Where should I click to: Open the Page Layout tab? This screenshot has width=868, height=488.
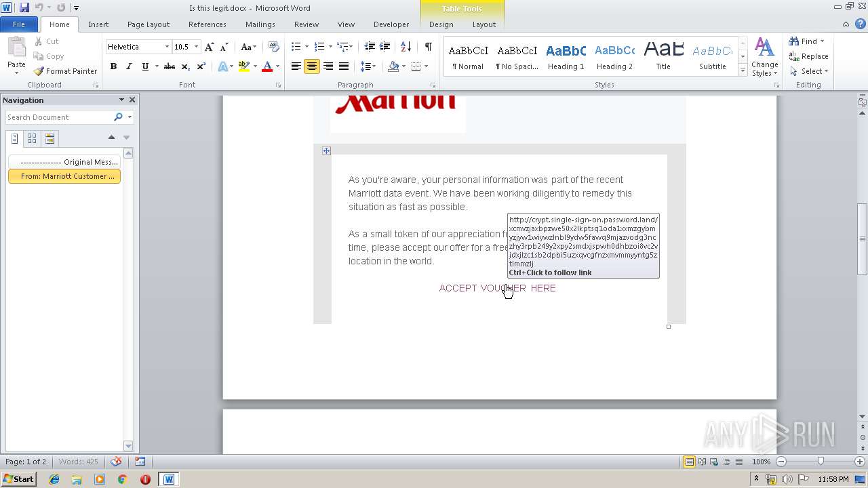click(x=149, y=24)
